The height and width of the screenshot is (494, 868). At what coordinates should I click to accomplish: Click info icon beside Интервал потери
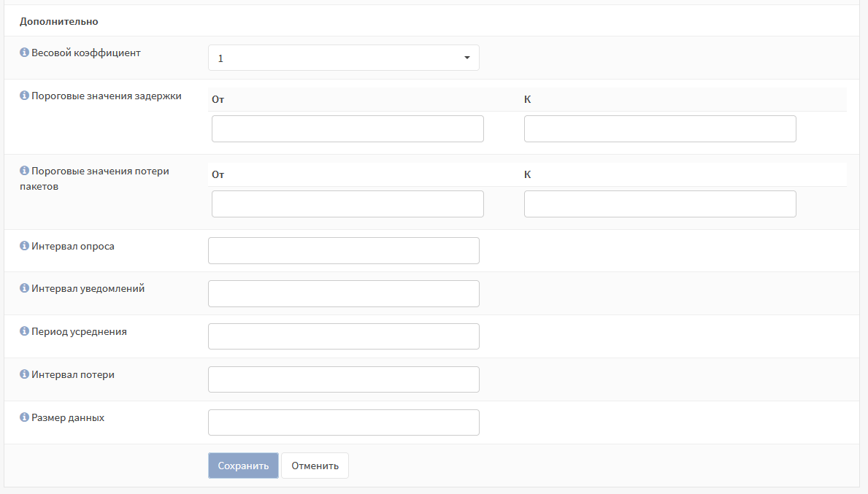coord(24,374)
